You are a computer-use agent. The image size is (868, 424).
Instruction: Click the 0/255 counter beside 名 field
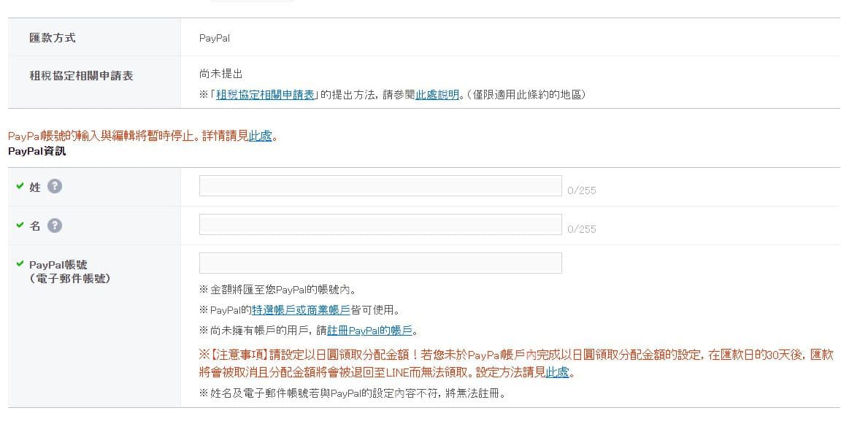point(581,229)
